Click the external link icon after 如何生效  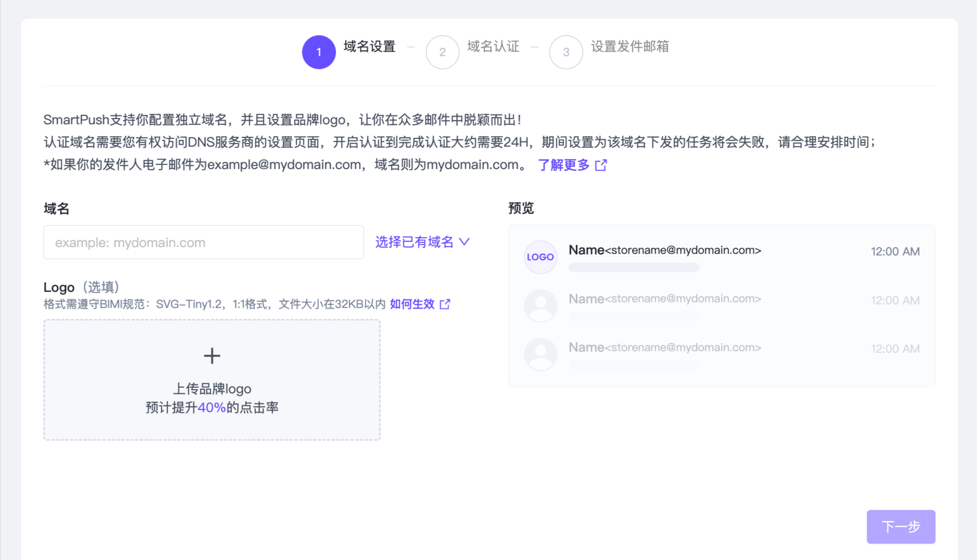pos(445,304)
